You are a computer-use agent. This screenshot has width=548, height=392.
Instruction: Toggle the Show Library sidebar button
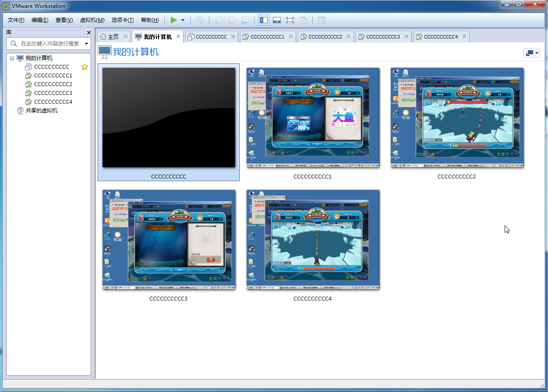[x=264, y=20]
